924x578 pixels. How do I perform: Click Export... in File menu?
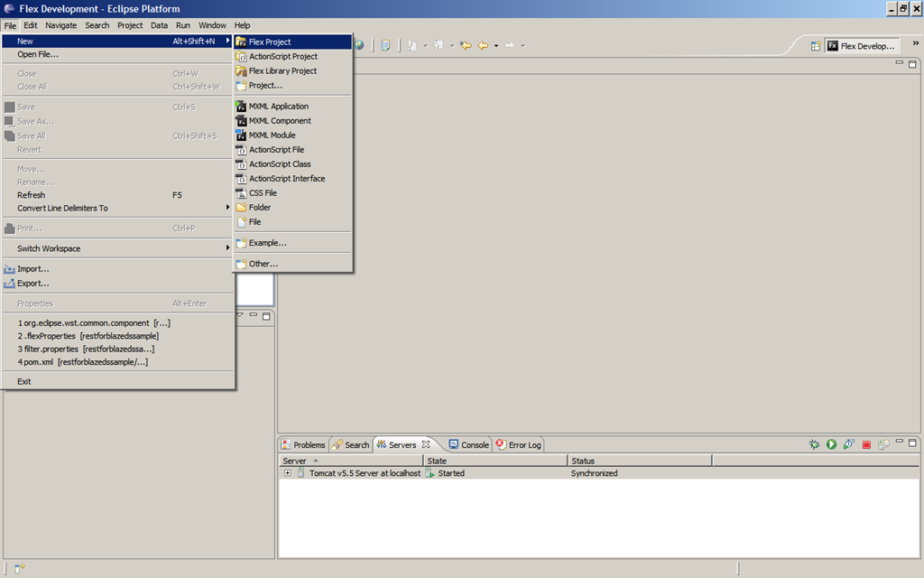coord(118,283)
